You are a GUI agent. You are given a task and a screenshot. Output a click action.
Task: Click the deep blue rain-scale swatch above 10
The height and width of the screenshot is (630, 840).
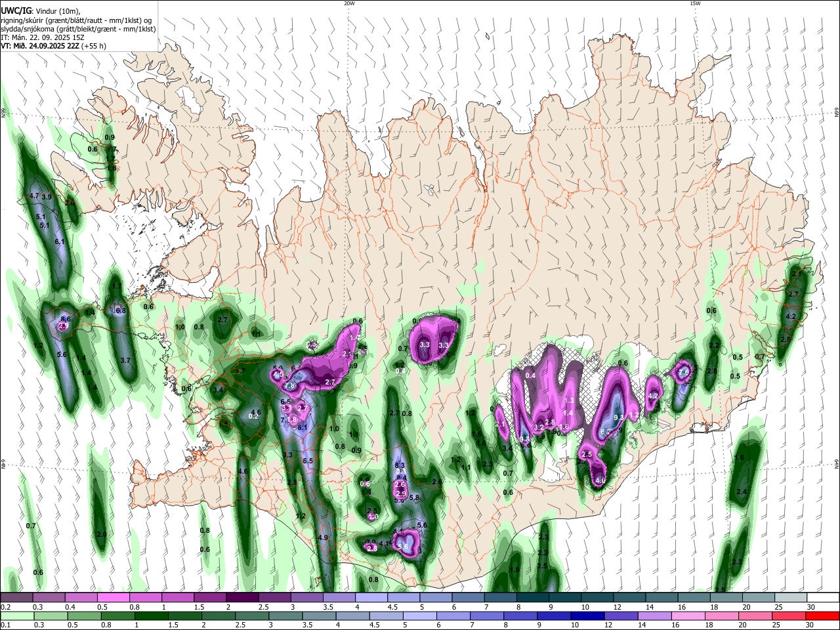pos(586,616)
